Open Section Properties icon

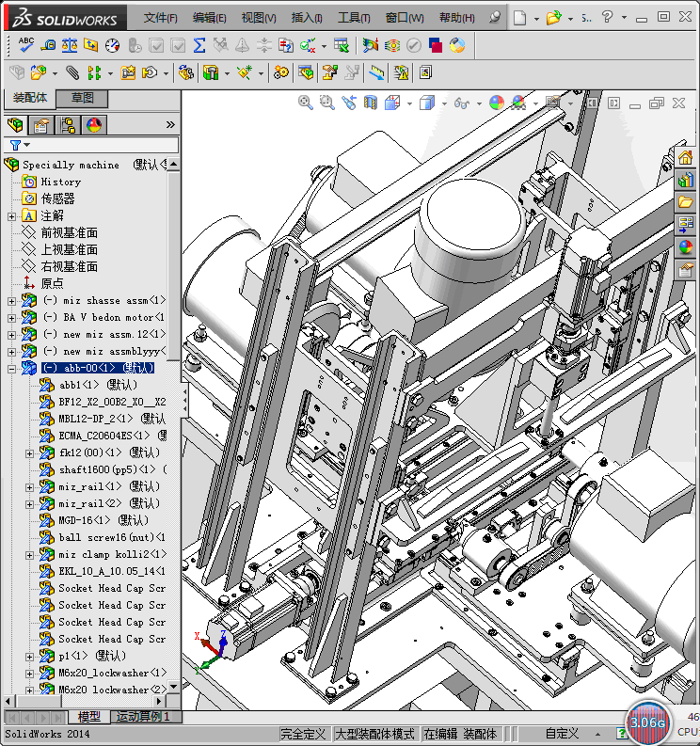pos(91,45)
